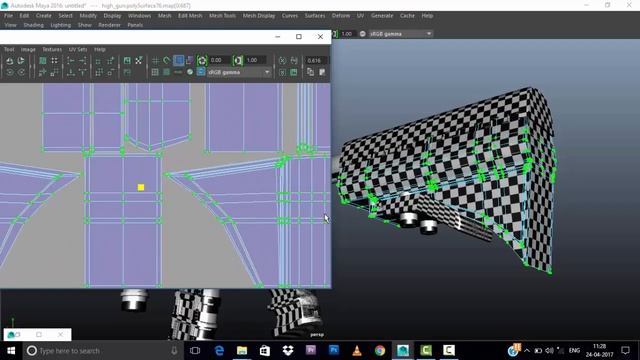Viewport: 640px width, 360px height.
Task: Click the exposure icon in UV editor toolbar
Action: pyautogui.click(x=202, y=60)
